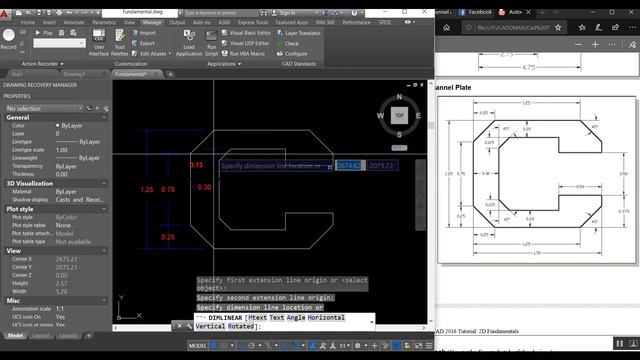Switch to the Annotate ribbon tab
The image size is (640, 360).
coord(74,22)
